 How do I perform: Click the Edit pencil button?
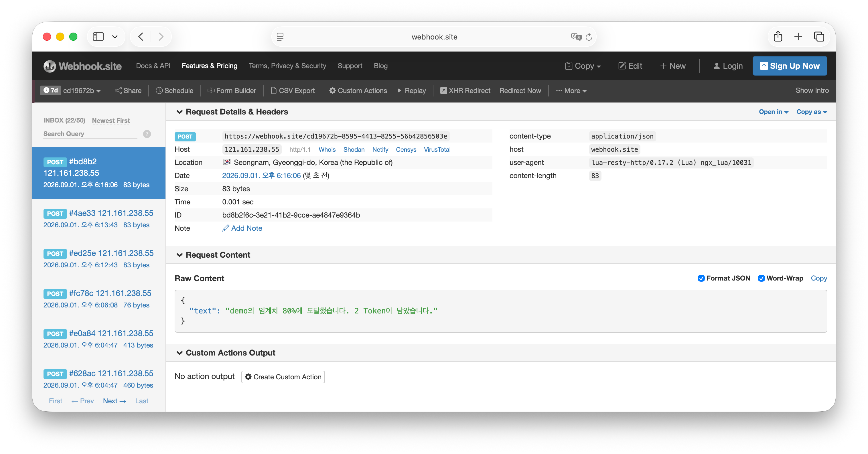coord(630,66)
